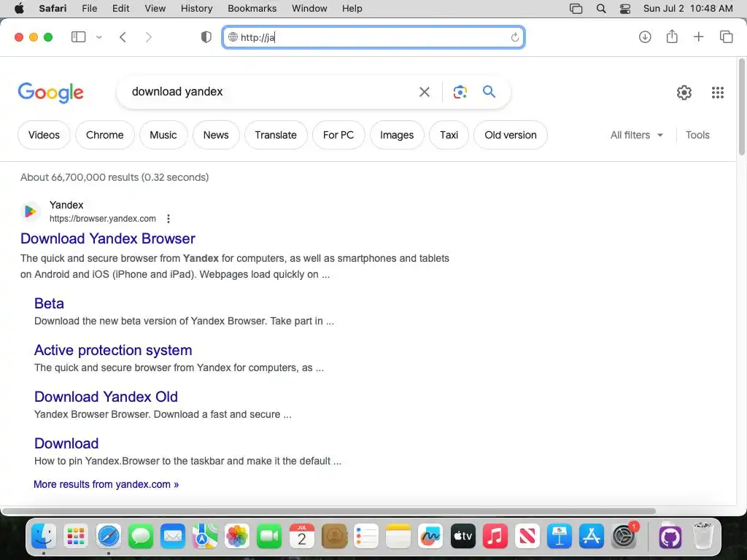Reload the page with the refresh icon
Image resolution: width=747 pixels, height=560 pixels.
pos(514,37)
